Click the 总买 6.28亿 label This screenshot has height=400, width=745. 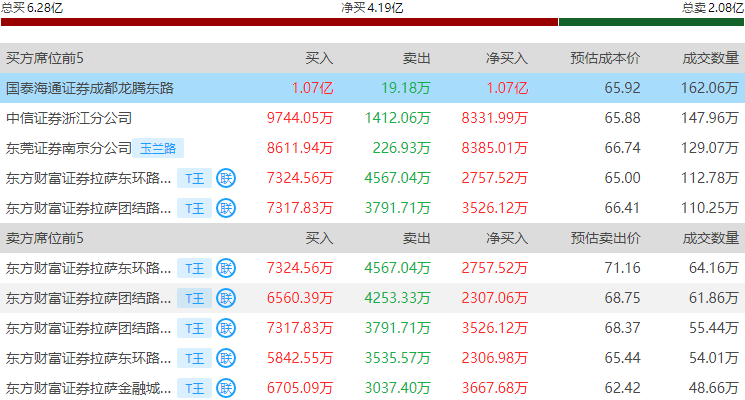coord(32,8)
